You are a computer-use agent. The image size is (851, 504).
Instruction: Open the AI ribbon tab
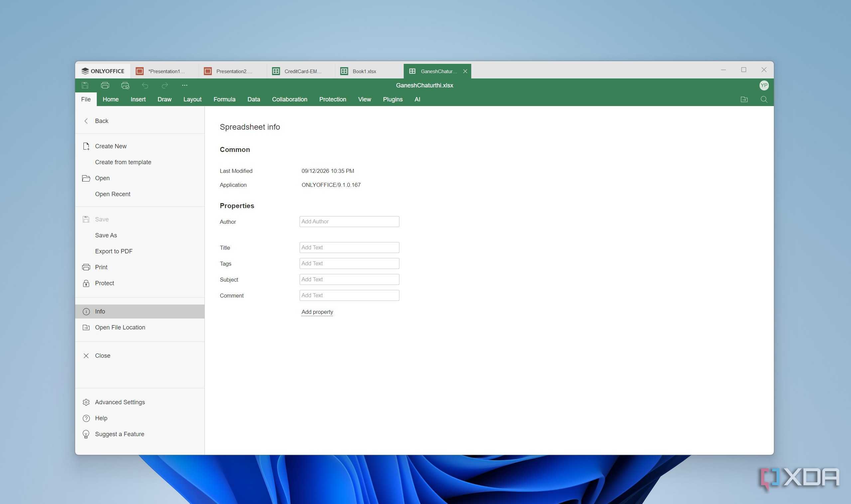pos(417,99)
